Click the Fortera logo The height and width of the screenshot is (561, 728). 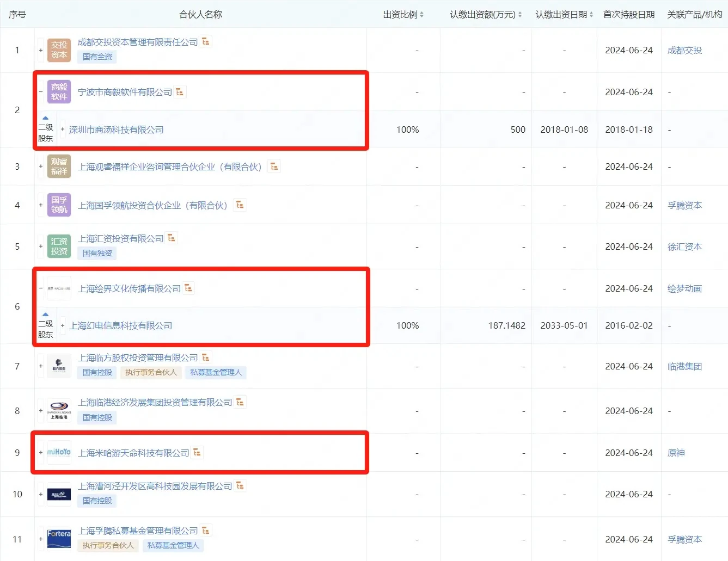(59, 539)
